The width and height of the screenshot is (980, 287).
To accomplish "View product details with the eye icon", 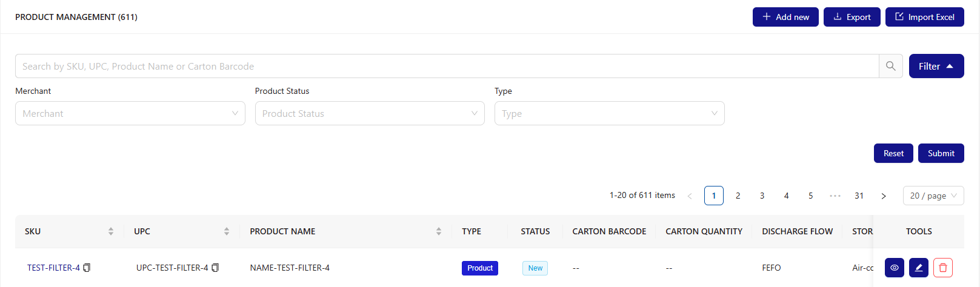I will (x=895, y=268).
